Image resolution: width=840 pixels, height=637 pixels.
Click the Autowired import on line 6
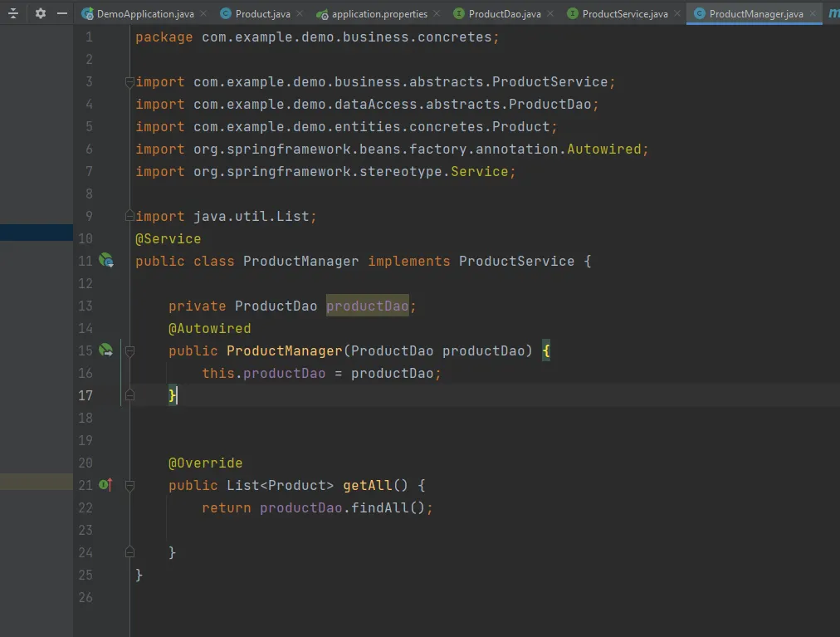392,149
